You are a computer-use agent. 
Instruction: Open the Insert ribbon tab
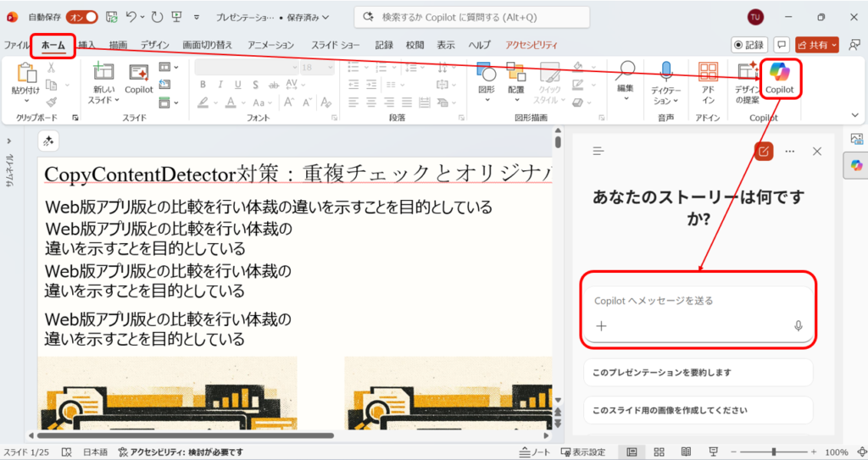86,44
